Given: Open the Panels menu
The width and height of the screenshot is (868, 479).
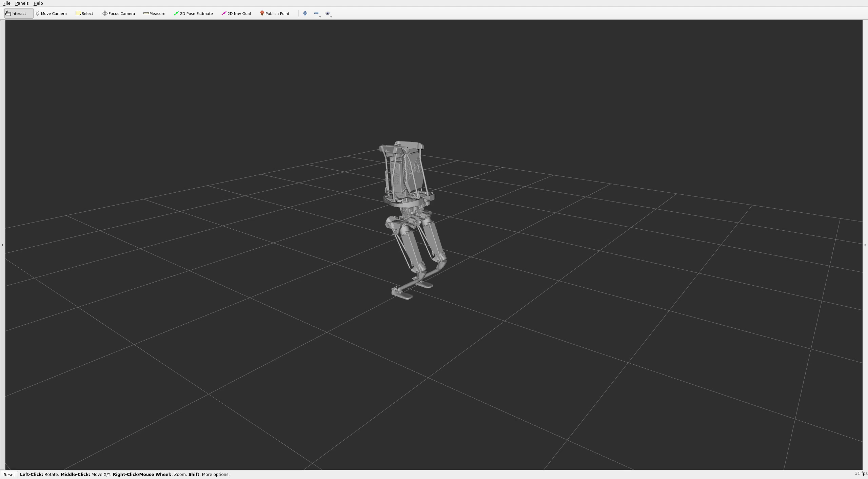Looking at the screenshot, I should [22, 3].
